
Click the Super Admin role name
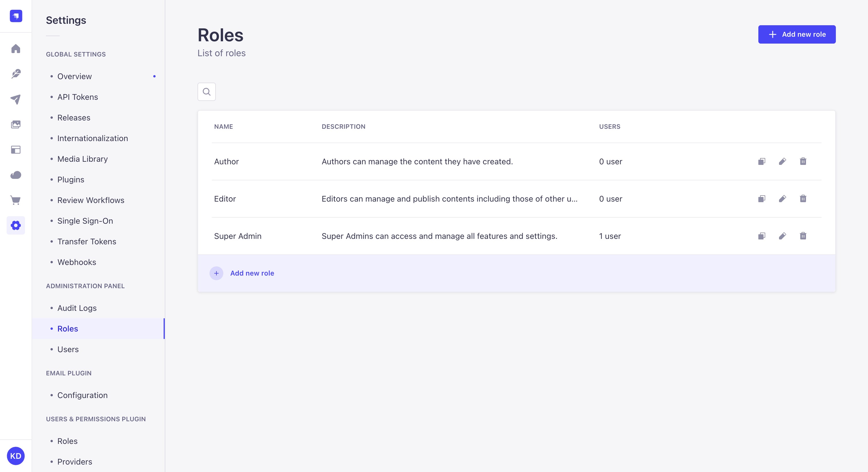(238, 236)
